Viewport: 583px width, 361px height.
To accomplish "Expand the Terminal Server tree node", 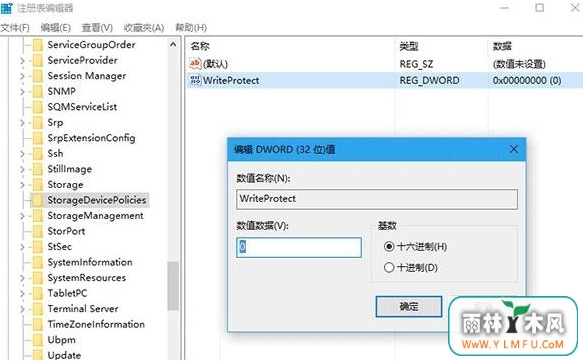I will point(22,309).
